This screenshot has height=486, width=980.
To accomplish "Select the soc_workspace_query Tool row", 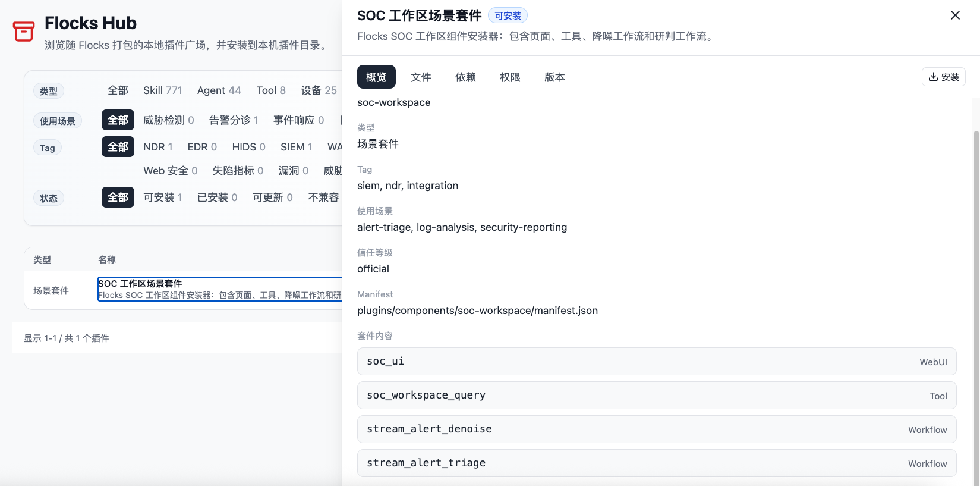I will pyautogui.click(x=657, y=395).
